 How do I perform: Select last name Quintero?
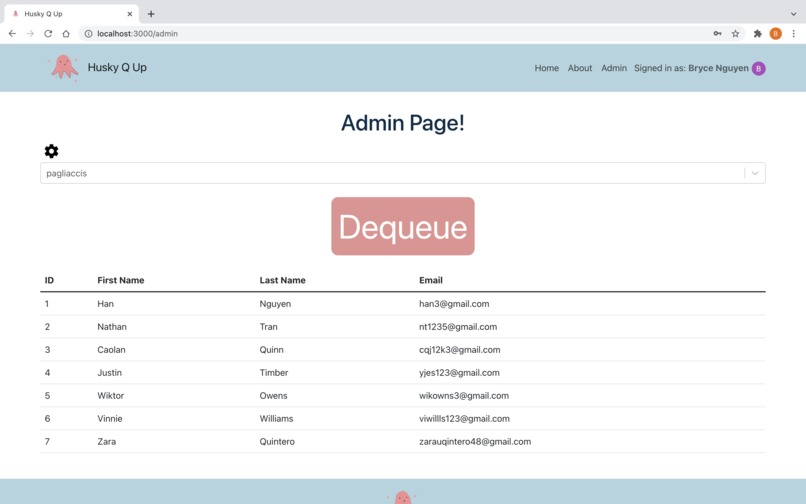(277, 441)
